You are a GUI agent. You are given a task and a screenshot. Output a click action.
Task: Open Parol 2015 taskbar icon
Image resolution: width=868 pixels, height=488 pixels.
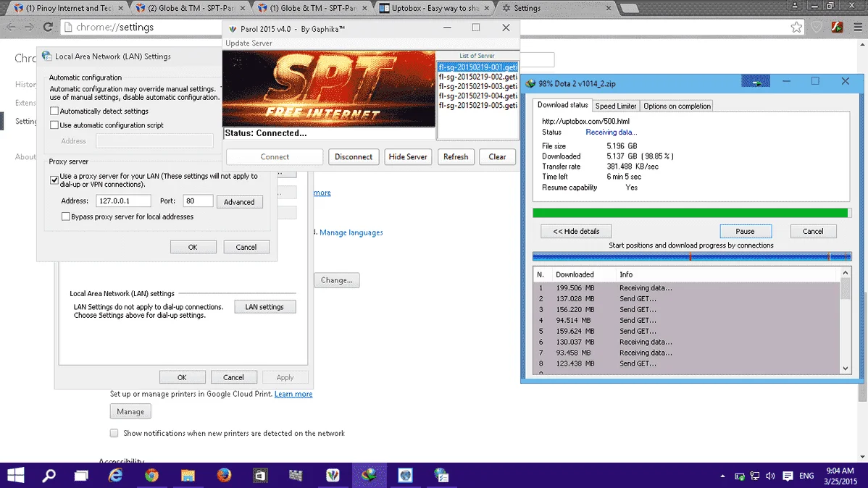(333, 475)
